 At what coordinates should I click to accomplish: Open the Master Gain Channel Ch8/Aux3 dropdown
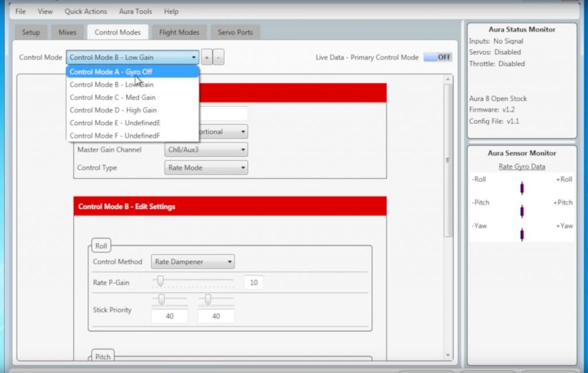(206, 150)
